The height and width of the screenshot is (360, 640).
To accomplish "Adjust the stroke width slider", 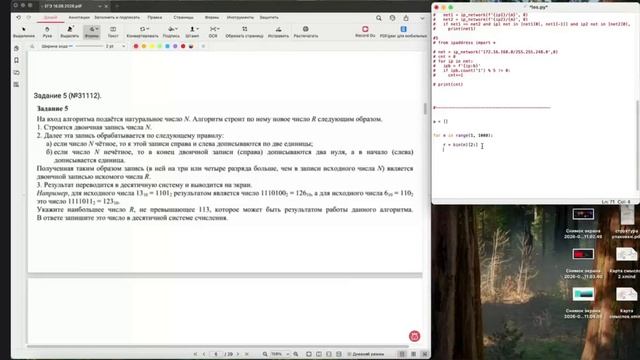I will (89, 46).
